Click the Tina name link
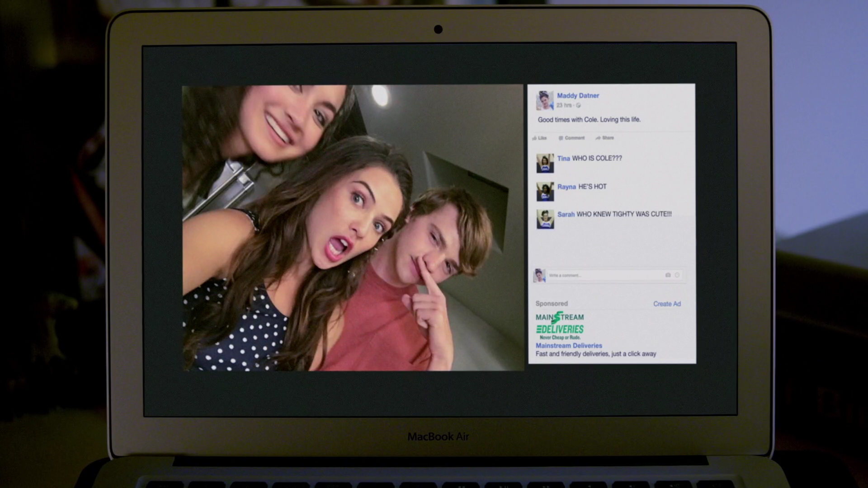Screen dimensions: 868x488 point(563,158)
